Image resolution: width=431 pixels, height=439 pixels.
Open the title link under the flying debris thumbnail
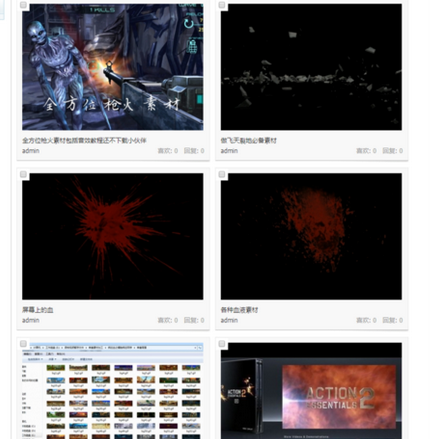click(249, 140)
